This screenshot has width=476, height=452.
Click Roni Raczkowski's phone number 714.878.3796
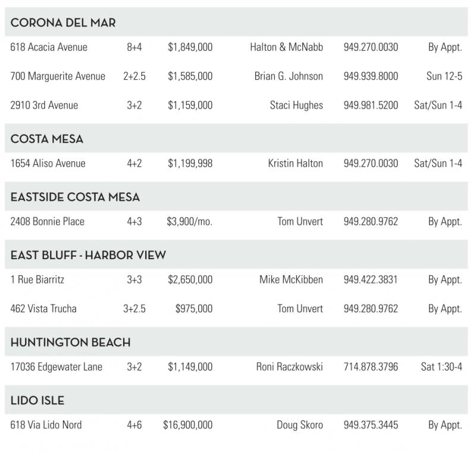pyautogui.click(x=371, y=367)
